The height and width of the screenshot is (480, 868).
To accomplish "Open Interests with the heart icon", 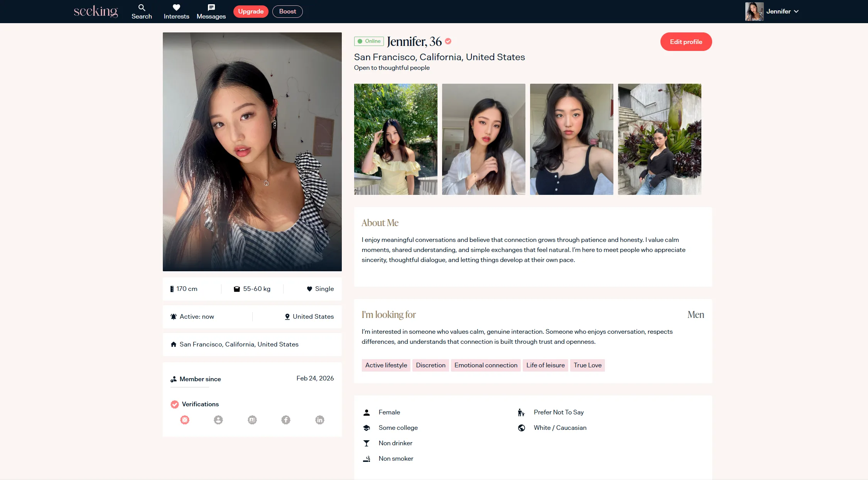I will pyautogui.click(x=176, y=8).
